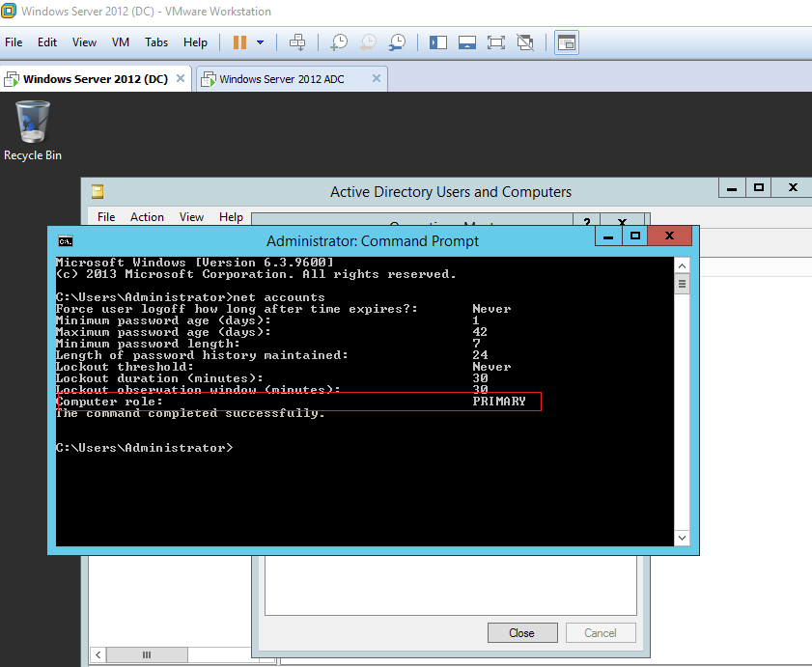The height and width of the screenshot is (667, 812).
Task: Open the Tabs menu
Action: [155, 42]
